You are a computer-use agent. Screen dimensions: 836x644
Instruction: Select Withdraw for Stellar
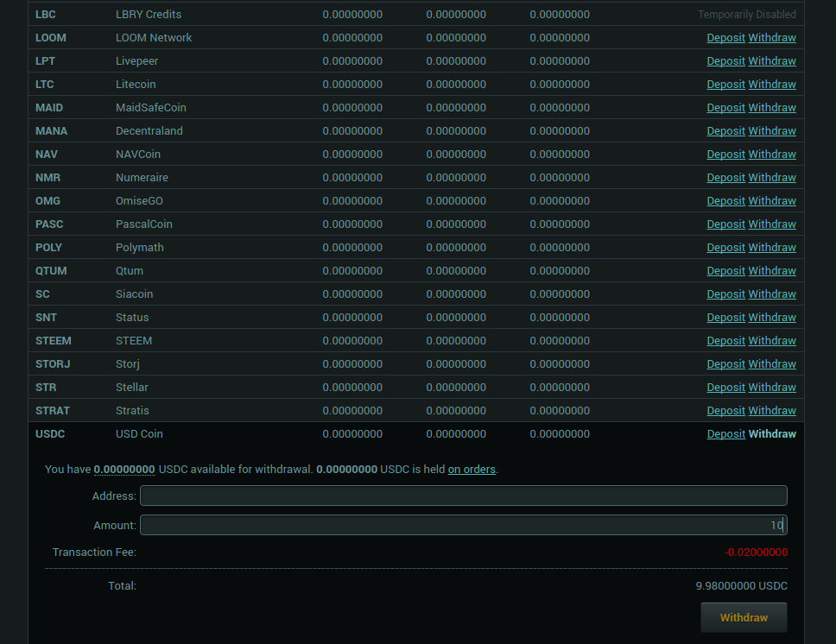coord(772,388)
